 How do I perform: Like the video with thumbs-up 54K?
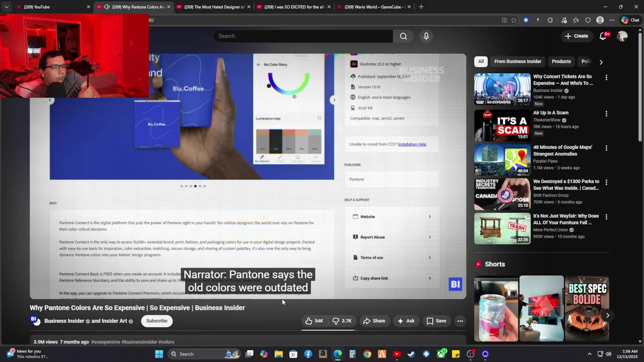pyautogui.click(x=314, y=321)
